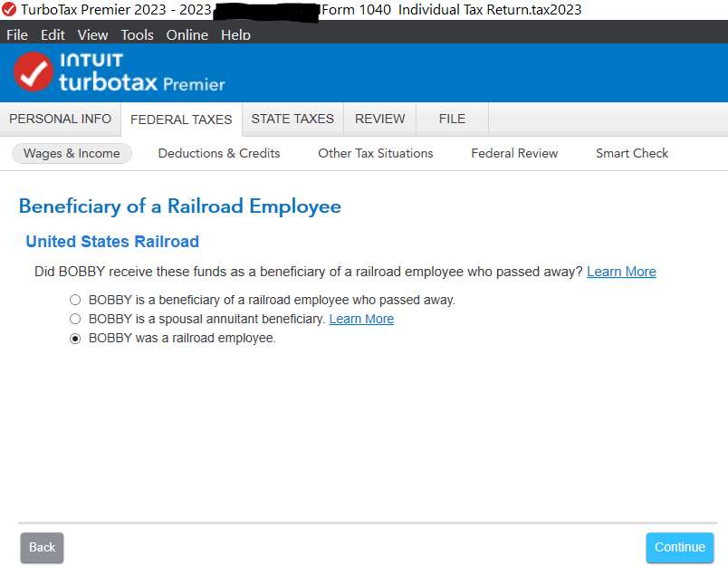Switch to the Personal Info tab
This screenshot has height=575, width=728.
(x=60, y=119)
